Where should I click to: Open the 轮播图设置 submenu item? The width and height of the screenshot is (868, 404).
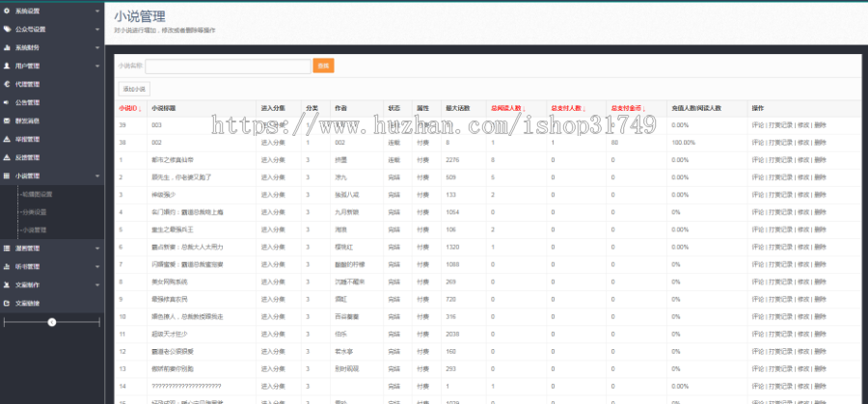(x=36, y=194)
